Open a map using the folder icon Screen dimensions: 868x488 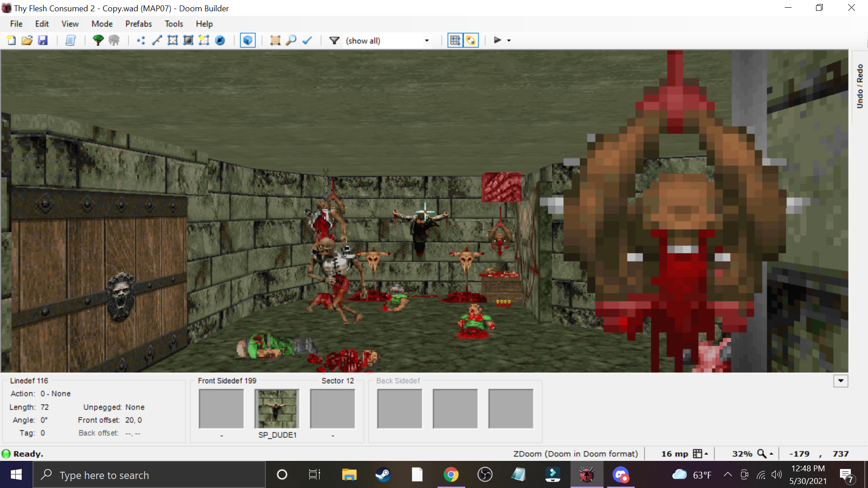click(27, 41)
